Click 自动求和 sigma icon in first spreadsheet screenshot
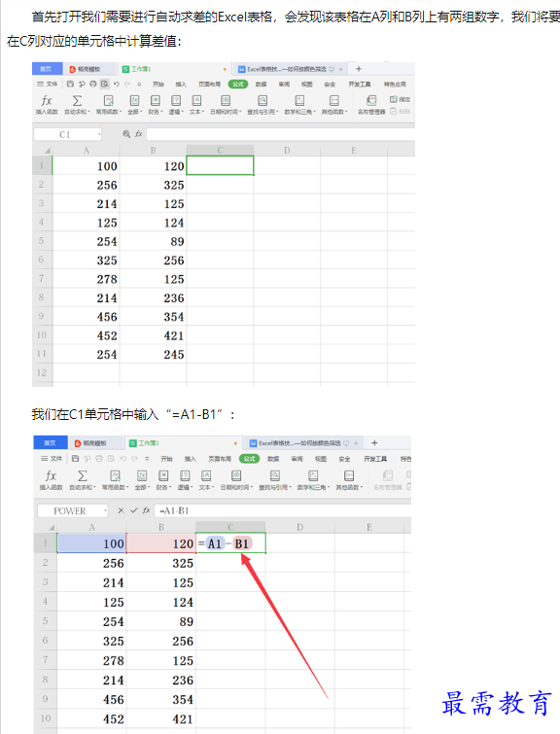 pyautogui.click(x=77, y=101)
